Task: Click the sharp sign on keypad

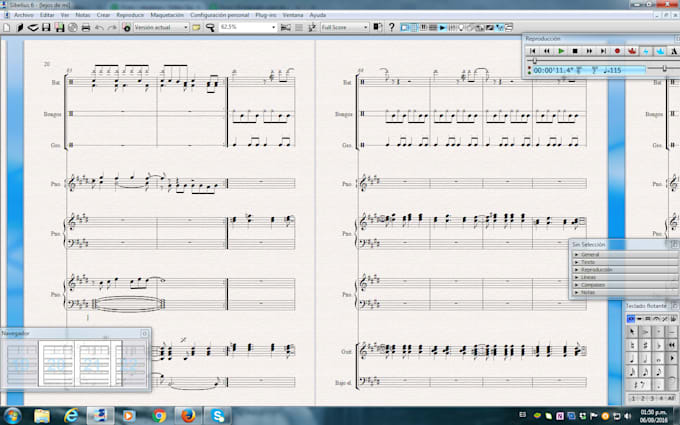Action: 645,345
